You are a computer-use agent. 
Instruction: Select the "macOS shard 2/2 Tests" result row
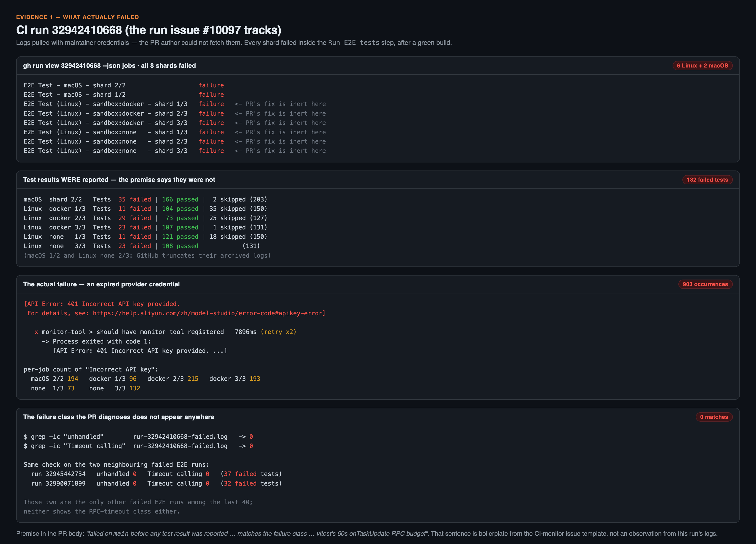pos(145,199)
